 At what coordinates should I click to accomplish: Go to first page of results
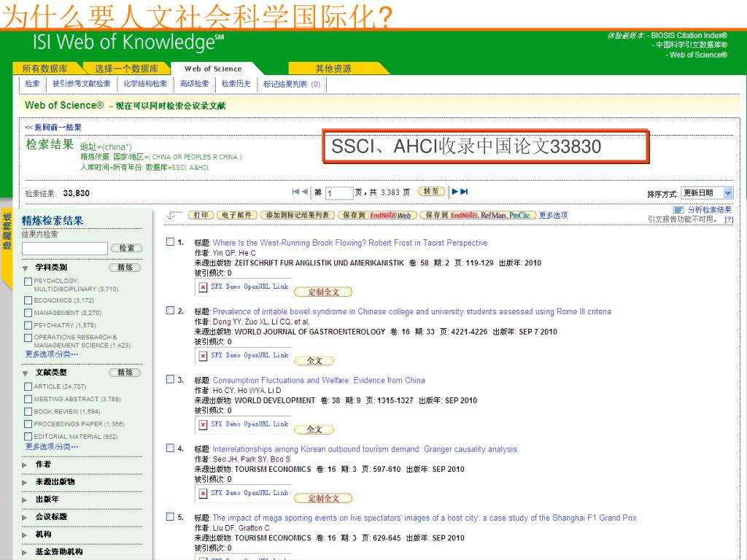(295, 192)
